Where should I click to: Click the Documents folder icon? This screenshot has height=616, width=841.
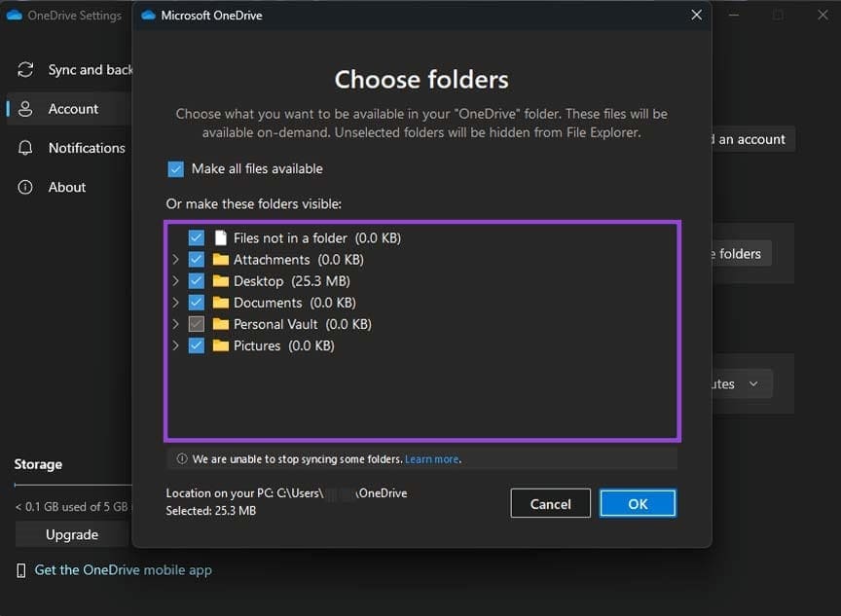tap(220, 303)
